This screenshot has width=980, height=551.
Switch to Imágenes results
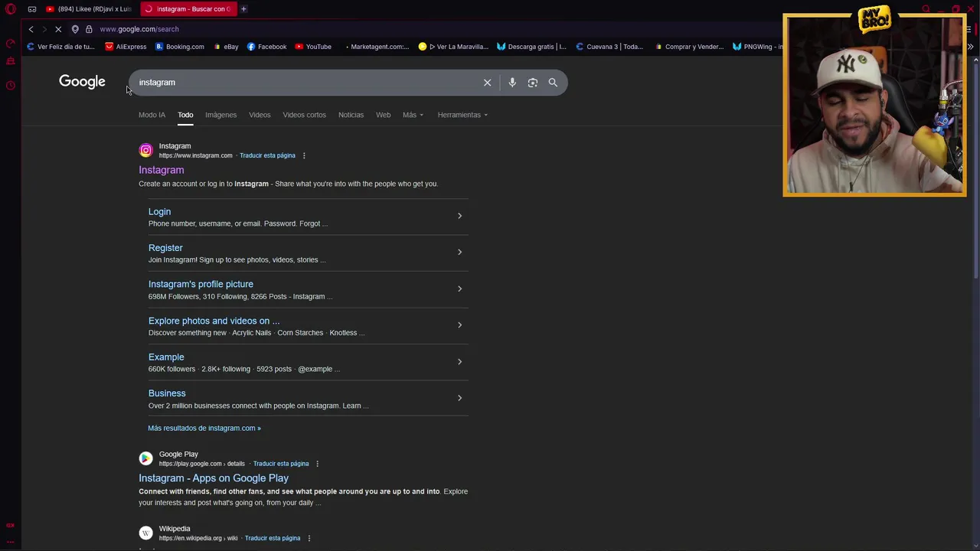[x=220, y=115]
